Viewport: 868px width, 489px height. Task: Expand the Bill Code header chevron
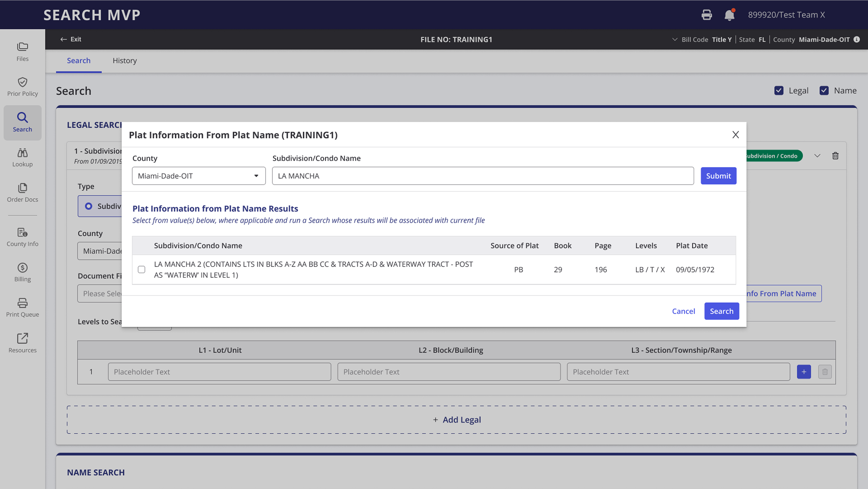[x=675, y=40]
